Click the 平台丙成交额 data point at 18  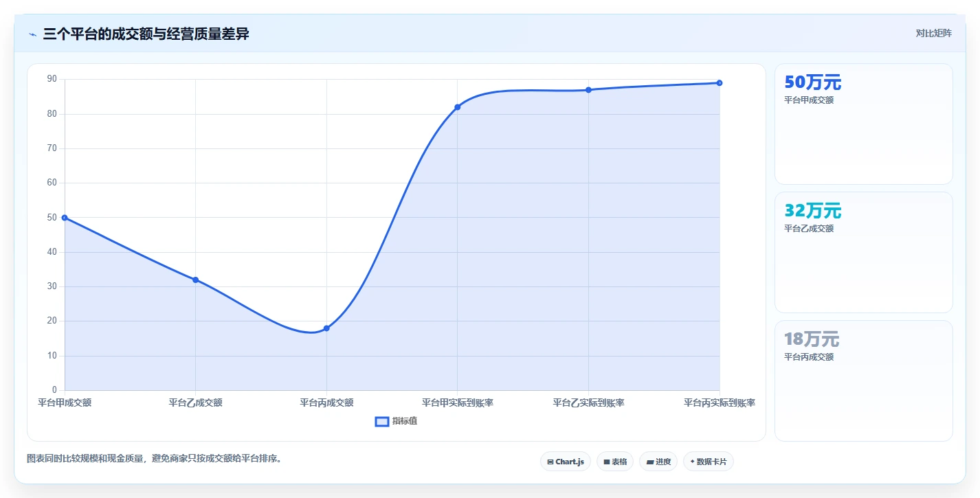(326, 328)
